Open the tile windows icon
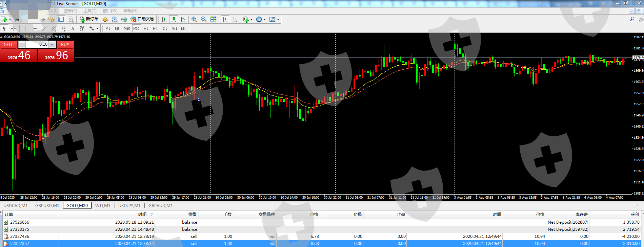The height and width of the screenshot is (247, 644). coord(213,19)
